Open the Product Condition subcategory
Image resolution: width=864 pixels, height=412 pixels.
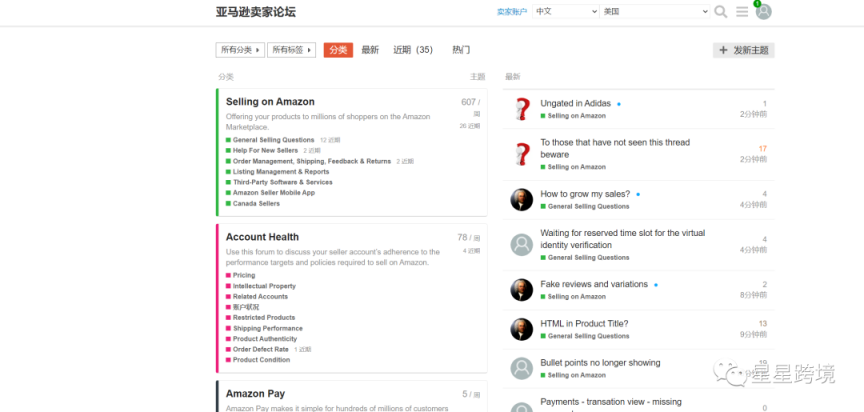point(261,360)
